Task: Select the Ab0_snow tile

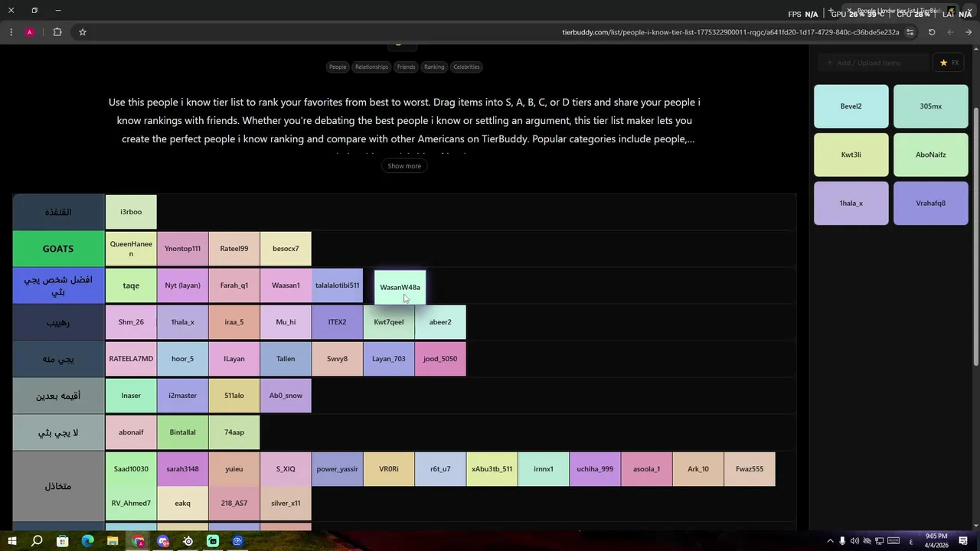Action: point(286,396)
